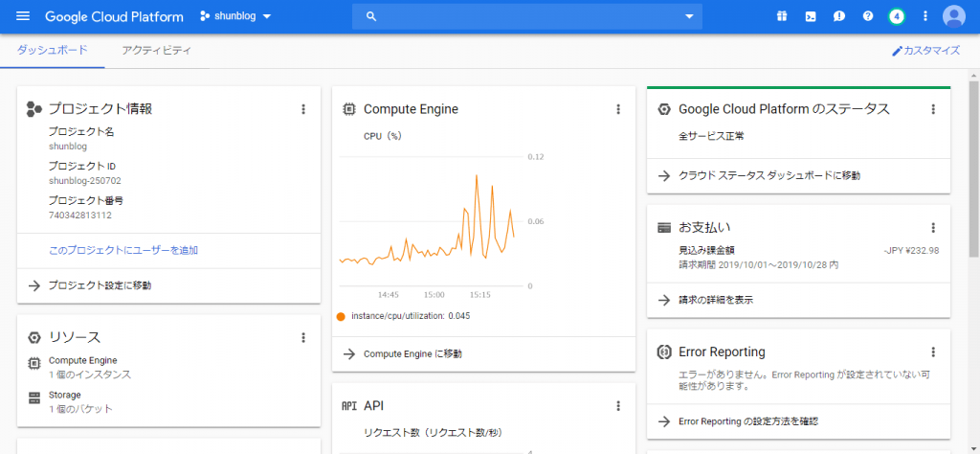Viewport: 980px width, 454px height.
Task: Click the リクエスト数（リクエスト数/秒）label
Action: pyautogui.click(x=434, y=433)
